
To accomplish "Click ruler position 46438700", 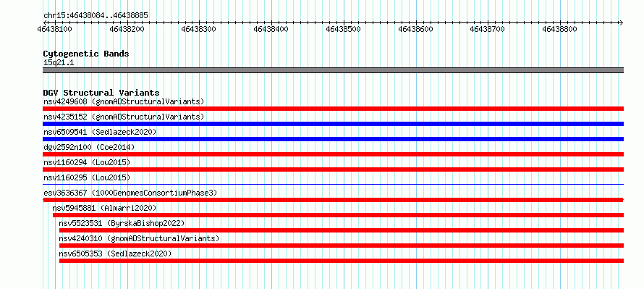I will [488, 29].
